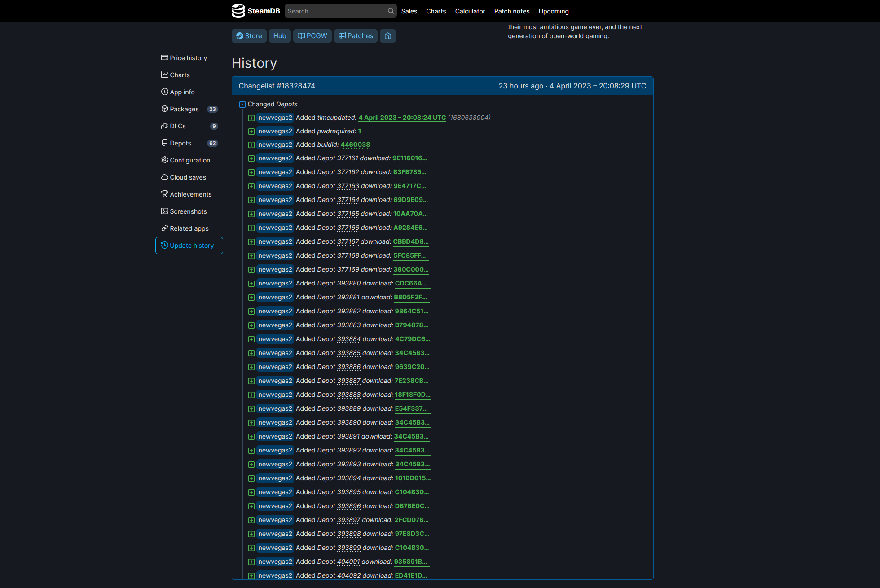Click Depot 393883 ID text

click(349, 325)
